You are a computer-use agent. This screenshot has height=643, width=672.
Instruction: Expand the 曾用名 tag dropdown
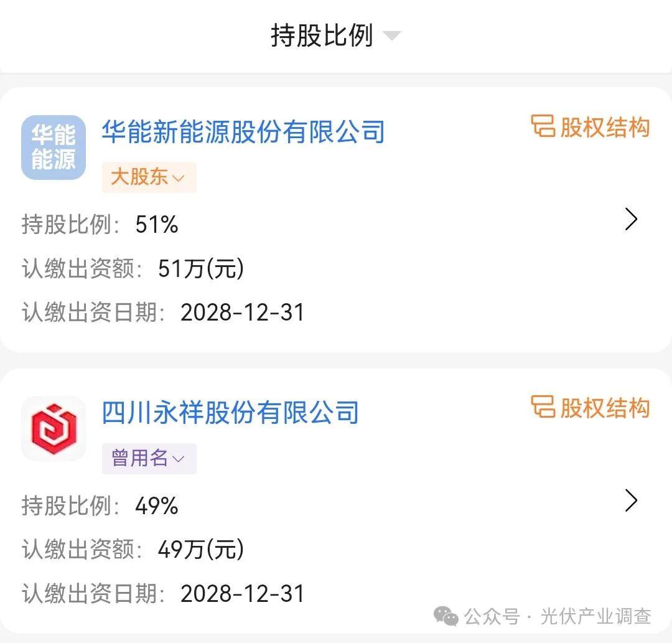(x=149, y=459)
